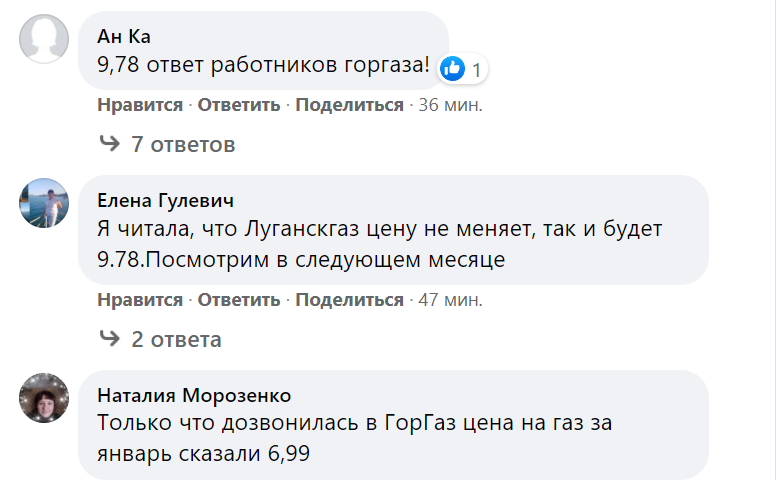Open the Ан Ка author name link
This screenshot has width=776, height=480.
[124, 37]
